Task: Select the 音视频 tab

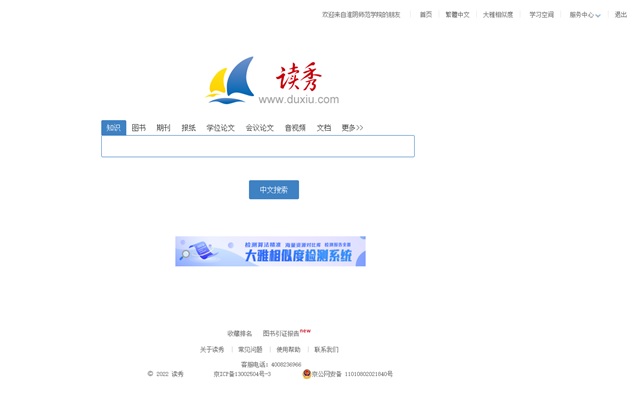Action: pos(295,128)
